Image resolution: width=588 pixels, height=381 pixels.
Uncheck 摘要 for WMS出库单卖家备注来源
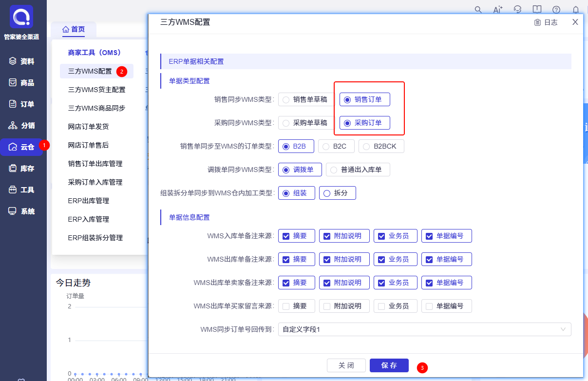(297, 283)
